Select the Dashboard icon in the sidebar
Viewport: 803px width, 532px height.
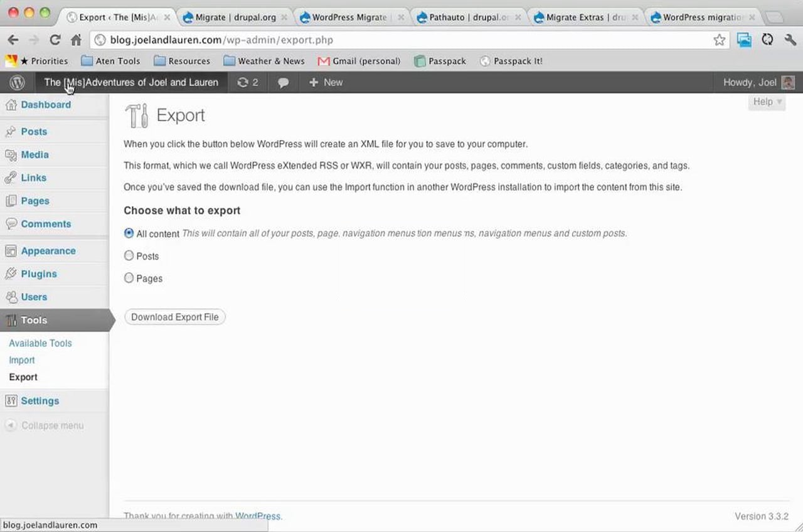pos(13,104)
